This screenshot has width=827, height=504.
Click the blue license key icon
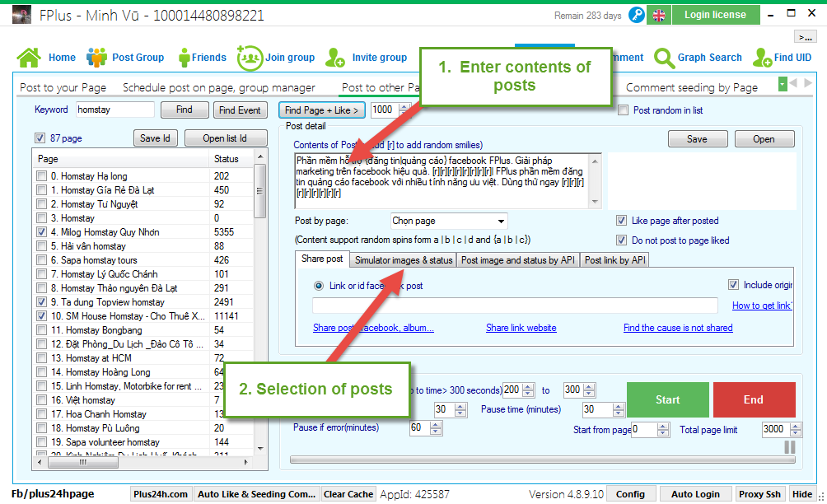[637, 15]
